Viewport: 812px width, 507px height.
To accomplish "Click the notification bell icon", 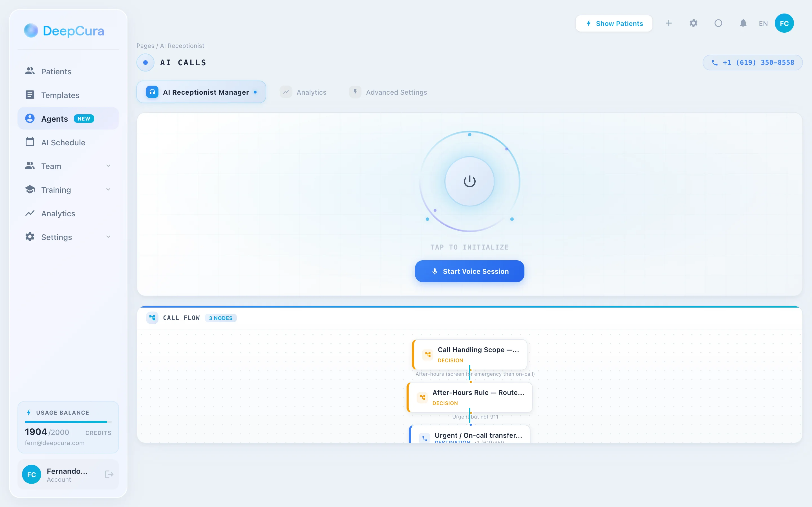I will [x=743, y=23].
